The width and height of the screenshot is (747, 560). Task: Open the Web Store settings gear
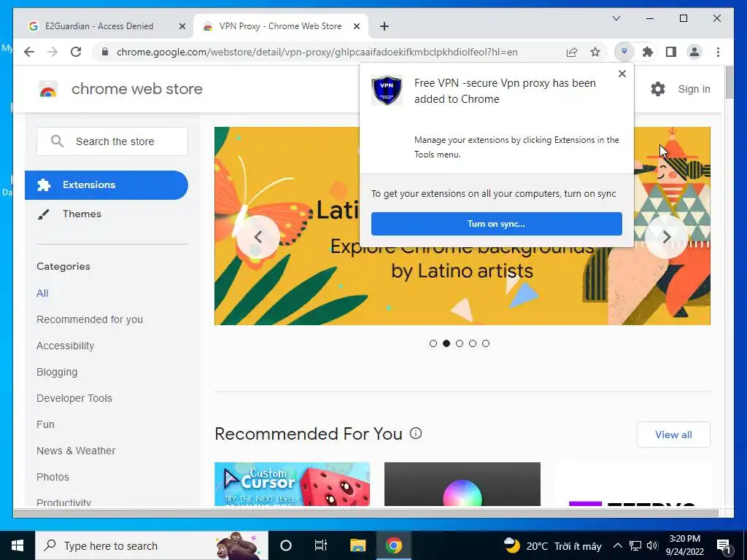tap(658, 88)
